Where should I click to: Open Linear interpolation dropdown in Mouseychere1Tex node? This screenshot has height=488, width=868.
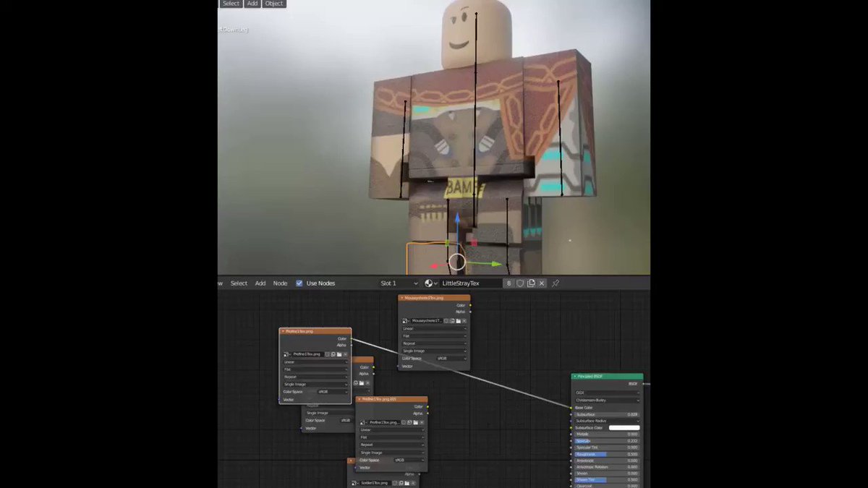tap(435, 328)
